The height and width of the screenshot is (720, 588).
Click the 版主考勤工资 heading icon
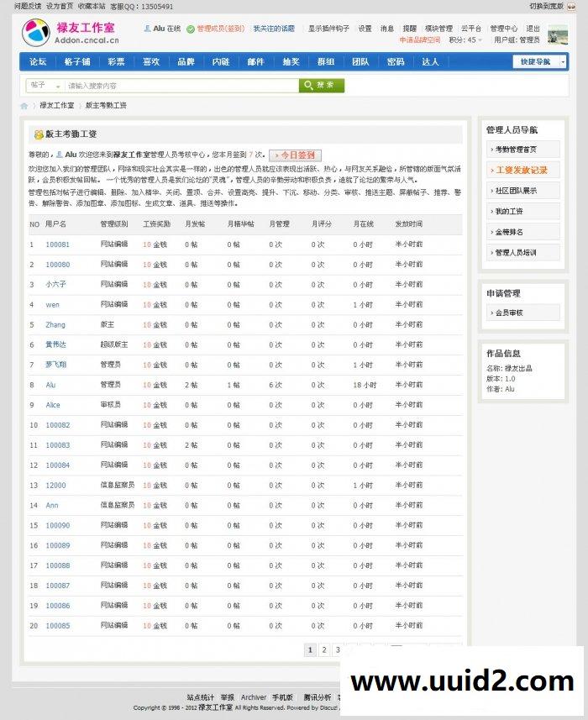(x=39, y=134)
